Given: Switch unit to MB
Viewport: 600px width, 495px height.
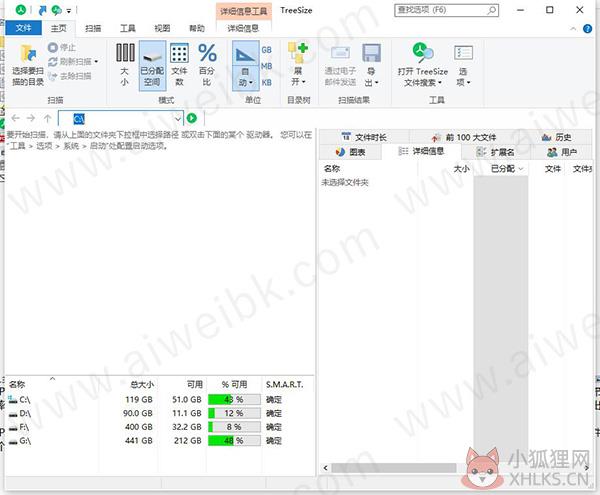Looking at the screenshot, I should point(267,66).
